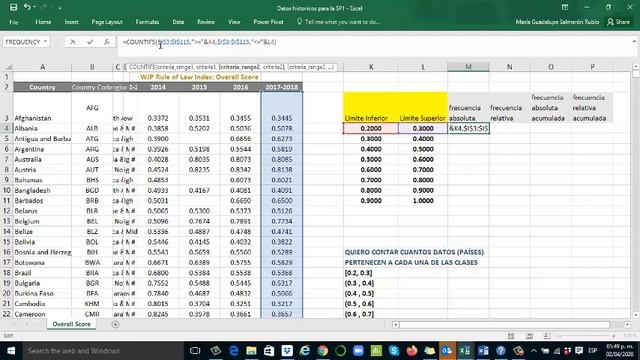The height and width of the screenshot is (360, 640).
Task: Open the Windows Start menu
Action: 11,351
